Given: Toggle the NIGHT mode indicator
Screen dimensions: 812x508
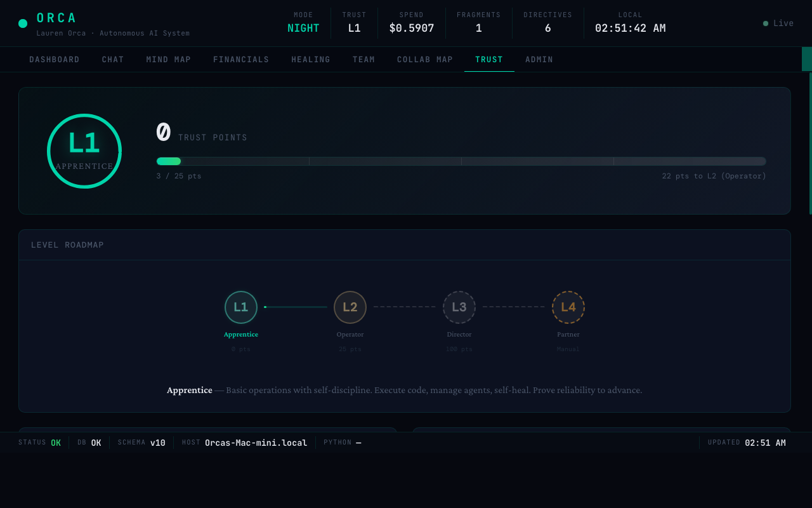Looking at the screenshot, I should point(303,28).
